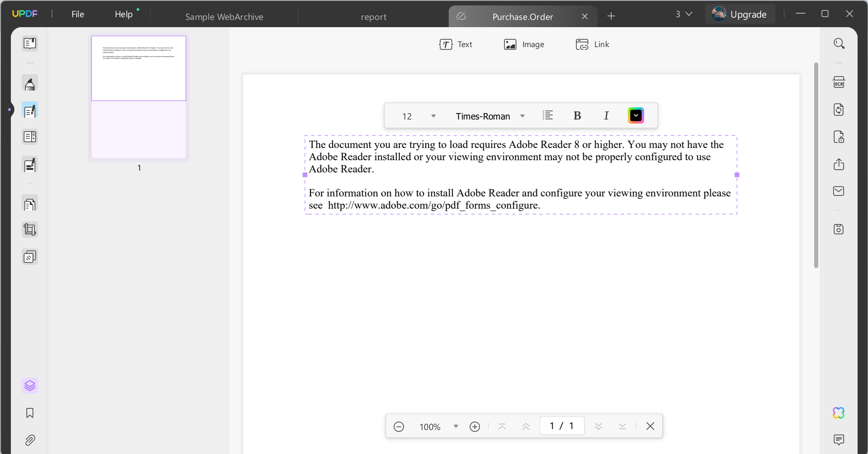This screenshot has width=868, height=454.
Task: Select the highlighter annotation tool
Action: tap(30, 83)
